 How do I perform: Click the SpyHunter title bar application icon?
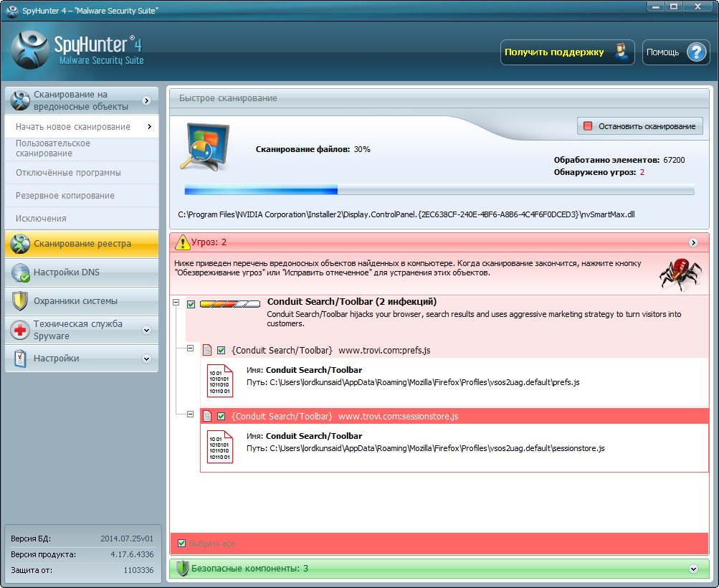tap(12, 11)
